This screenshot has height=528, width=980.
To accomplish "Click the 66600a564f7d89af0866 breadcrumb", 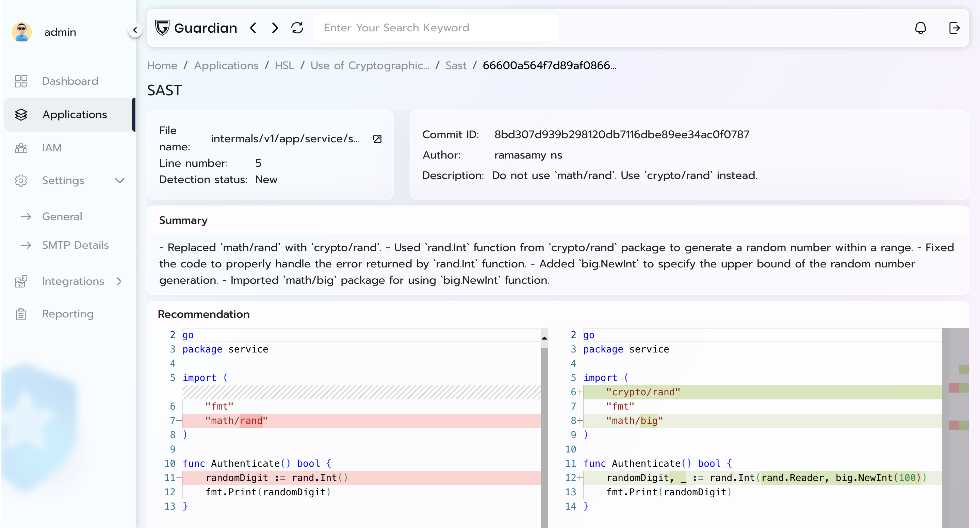I will [x=549, y=65].
